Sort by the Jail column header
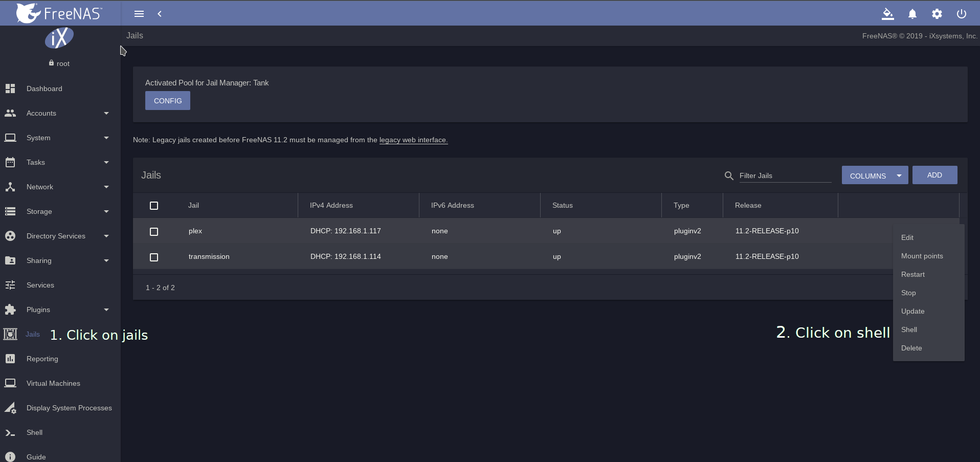Viewport: 980px width, 462px height. coord(193,205)
